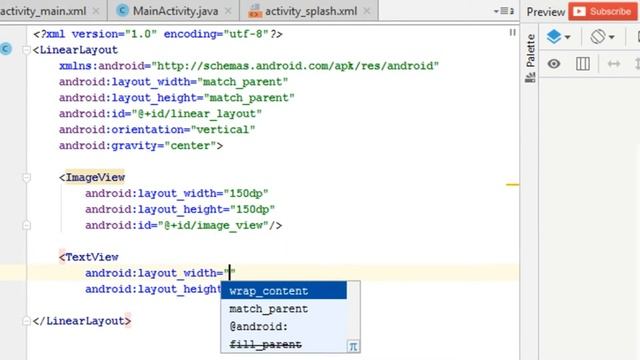Click the xmlns:android schema URL
Viewport: 640px width, 360px height.
pos(295,66)
